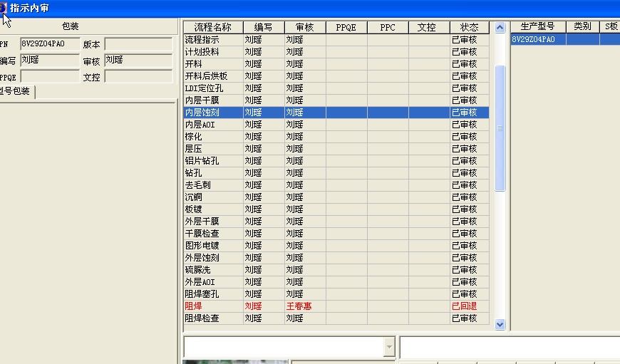Image resolution: width=620 pixels, height=364 pixels.
Task: Select the 内层干膜 row
Action: point(336,100)
